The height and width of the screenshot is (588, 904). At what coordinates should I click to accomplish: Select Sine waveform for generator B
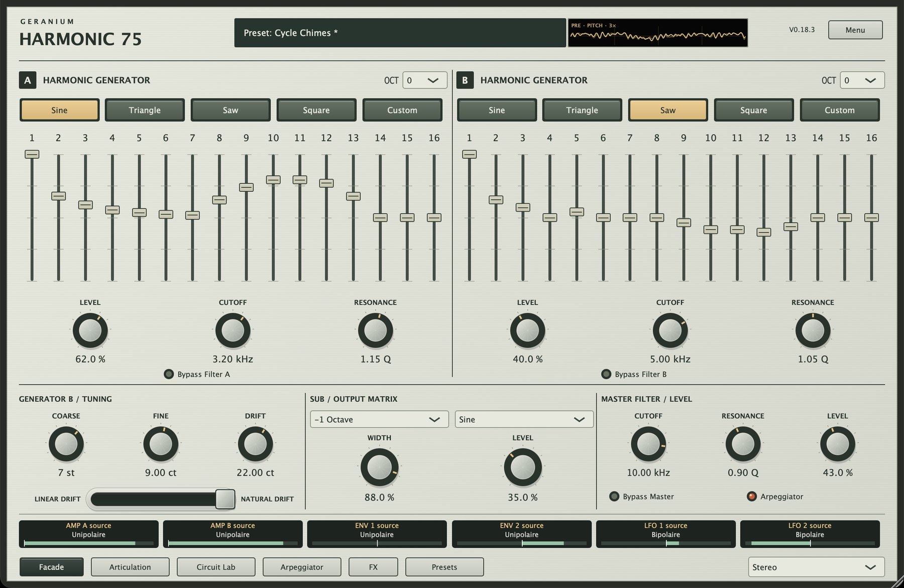[497, 110]
